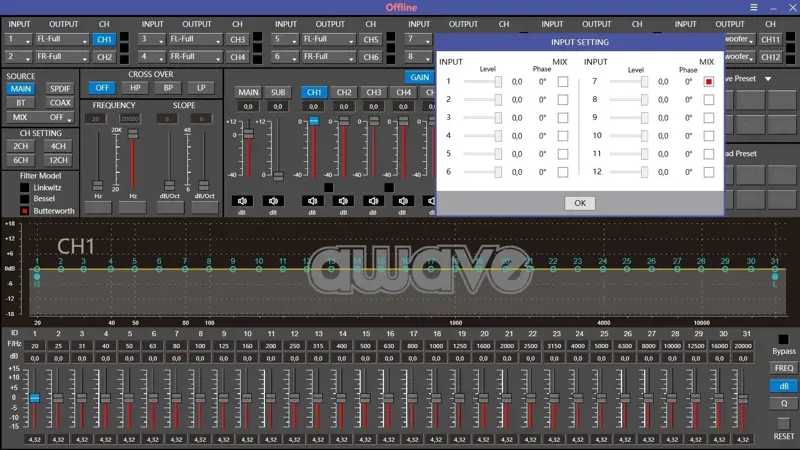
Task: Toggle the black square beside CH1 output
Action: tap(124, 39)
